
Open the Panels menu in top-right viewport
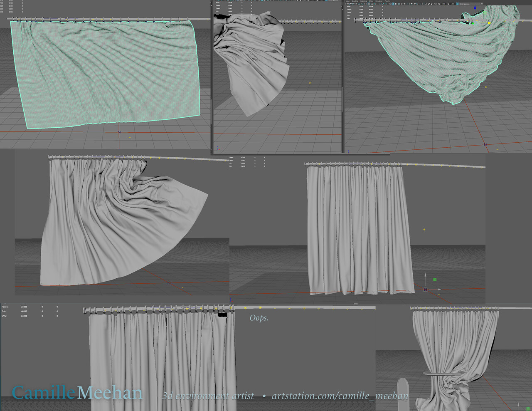point(387,1)
